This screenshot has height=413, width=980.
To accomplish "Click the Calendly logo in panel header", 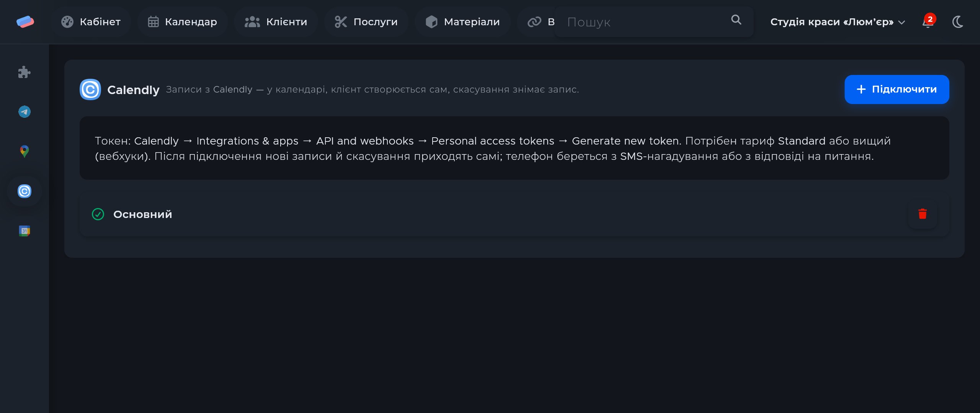I will pyautogui.click(x=90, y=89).
